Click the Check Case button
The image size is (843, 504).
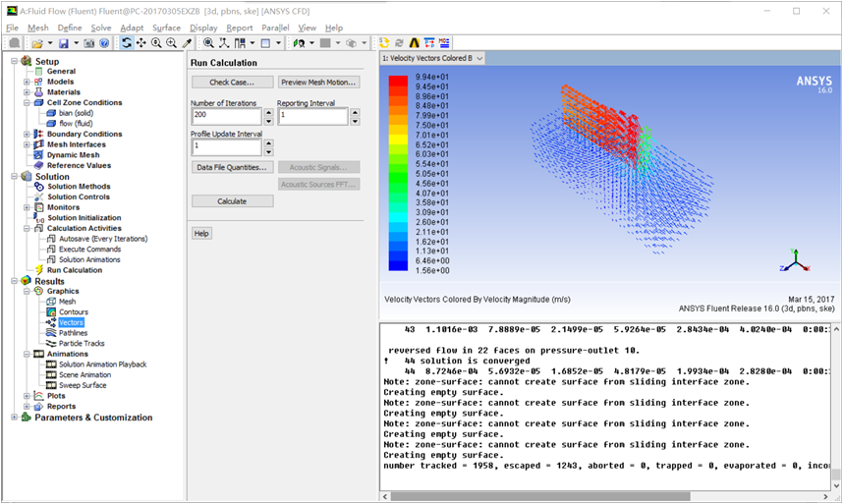click(x=232, y=83)
